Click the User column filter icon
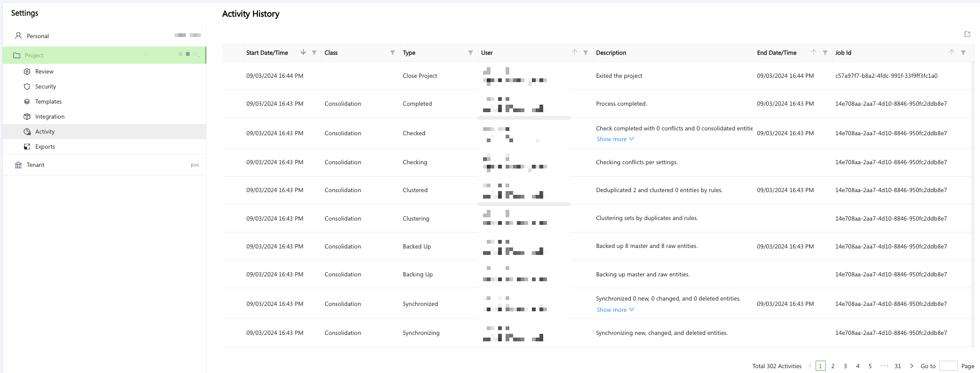The image size is (980, 373). (x=585, y=53)
